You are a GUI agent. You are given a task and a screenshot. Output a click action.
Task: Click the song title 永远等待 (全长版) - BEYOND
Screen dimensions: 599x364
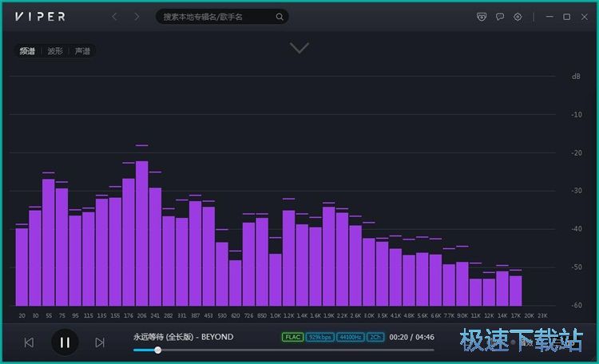click(184, 337)
